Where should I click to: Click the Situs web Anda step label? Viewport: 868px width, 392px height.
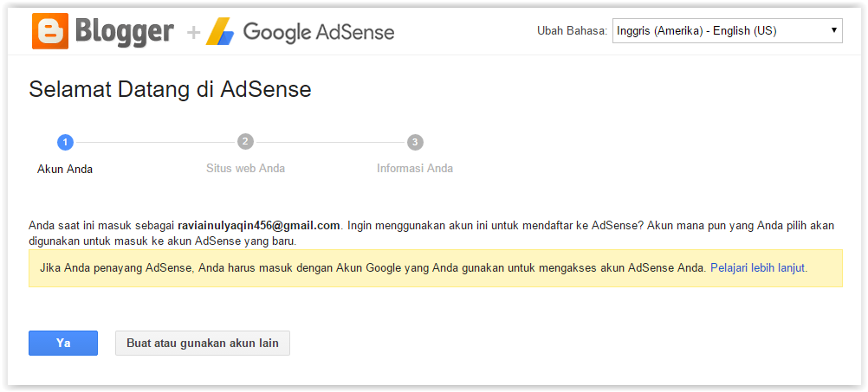click(246, 168)
